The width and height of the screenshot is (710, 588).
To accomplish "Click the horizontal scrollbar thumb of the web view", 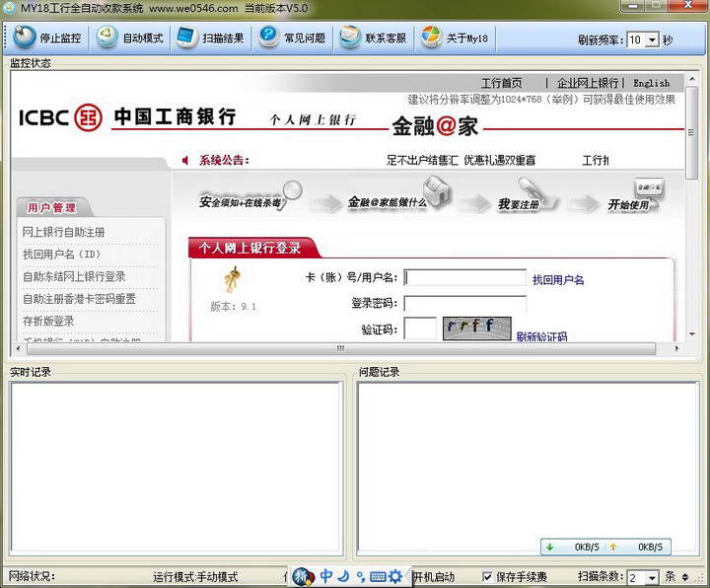I will (x=341, y=348).
